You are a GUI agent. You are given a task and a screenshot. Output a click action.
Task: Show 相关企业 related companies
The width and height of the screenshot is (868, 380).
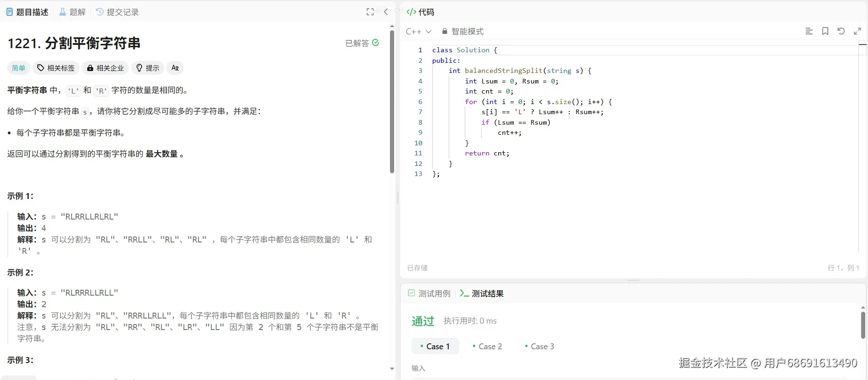(x=105, y=68)
